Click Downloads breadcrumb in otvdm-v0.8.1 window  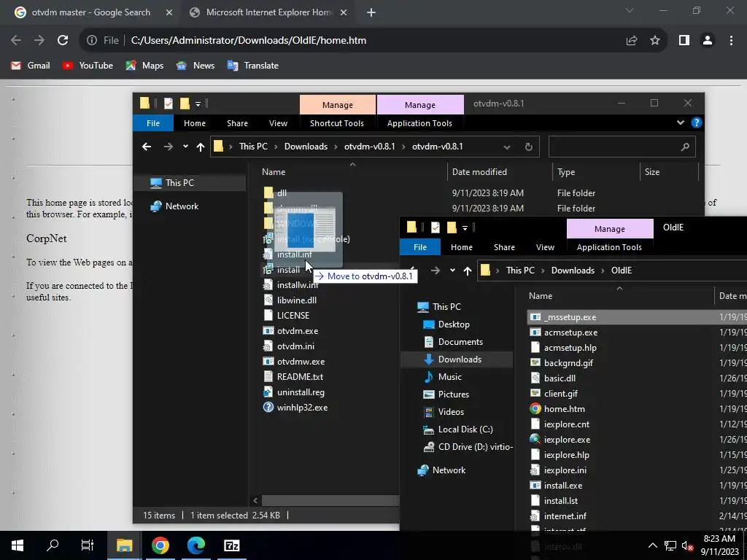tap(306, 147)
